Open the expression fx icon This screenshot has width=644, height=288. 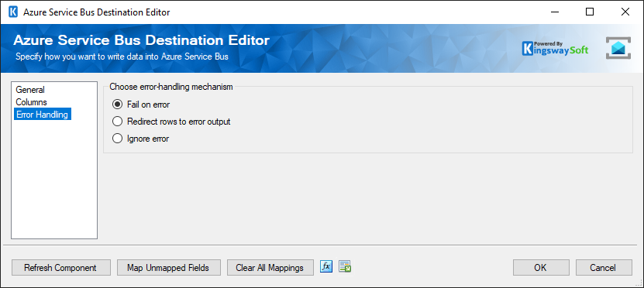pos(326,266)
